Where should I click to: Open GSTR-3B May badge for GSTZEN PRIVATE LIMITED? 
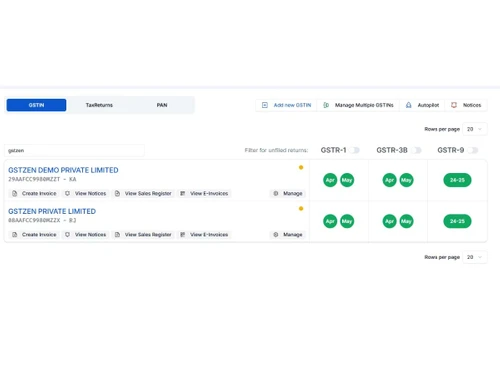click(406, 221)
